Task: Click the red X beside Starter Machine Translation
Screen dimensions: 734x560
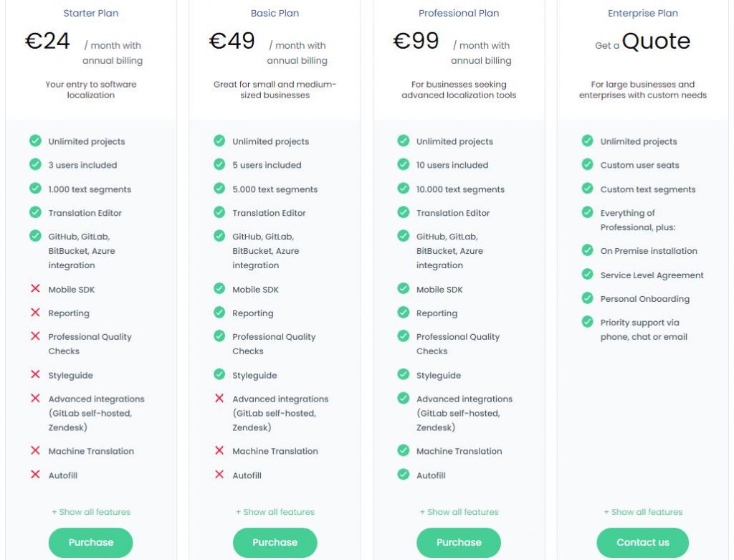Action: 35,450
